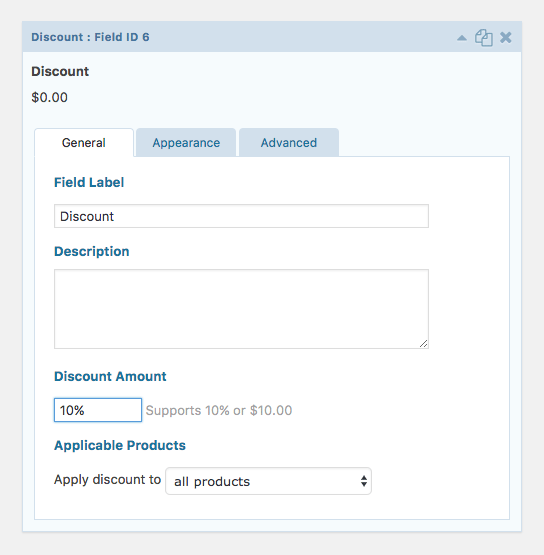Screen dimensions: 544x555
Task: Click the 'Supports 10% or $10.00' hint text
Action: 219,411
